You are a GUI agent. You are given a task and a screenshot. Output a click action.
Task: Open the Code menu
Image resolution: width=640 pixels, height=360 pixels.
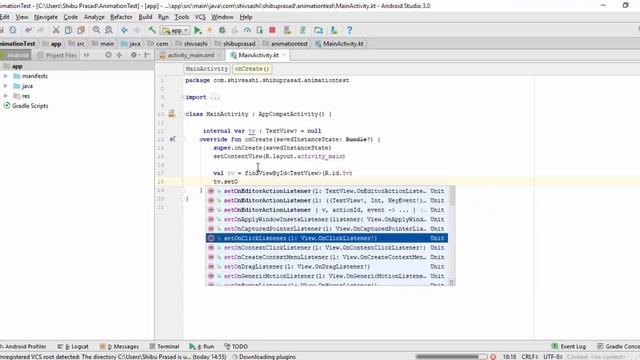[x=70, y=17]
